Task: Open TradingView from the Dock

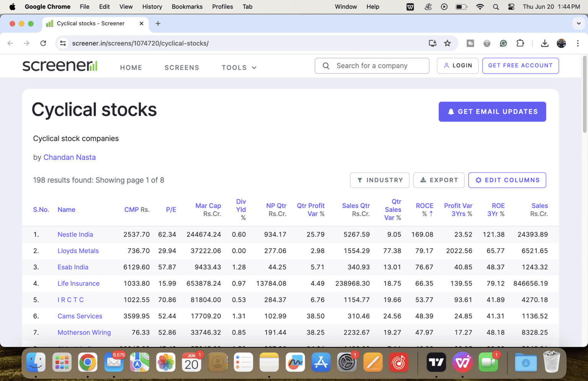Action: click(x=436, y=362)
